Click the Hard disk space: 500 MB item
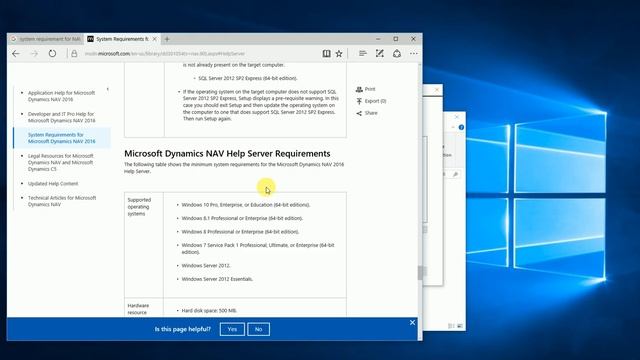The height and width of the screenshot is (360, 640). click(x=209, y=311)
